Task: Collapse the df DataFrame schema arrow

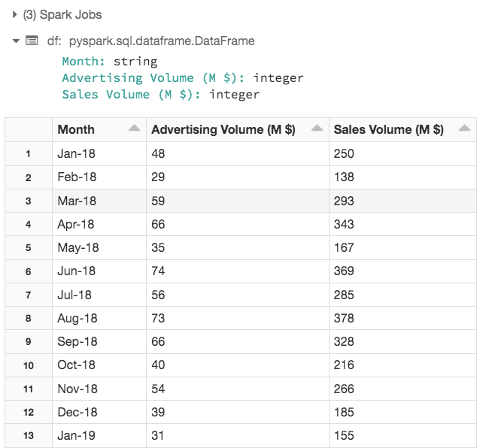Action: coord(15,41)
